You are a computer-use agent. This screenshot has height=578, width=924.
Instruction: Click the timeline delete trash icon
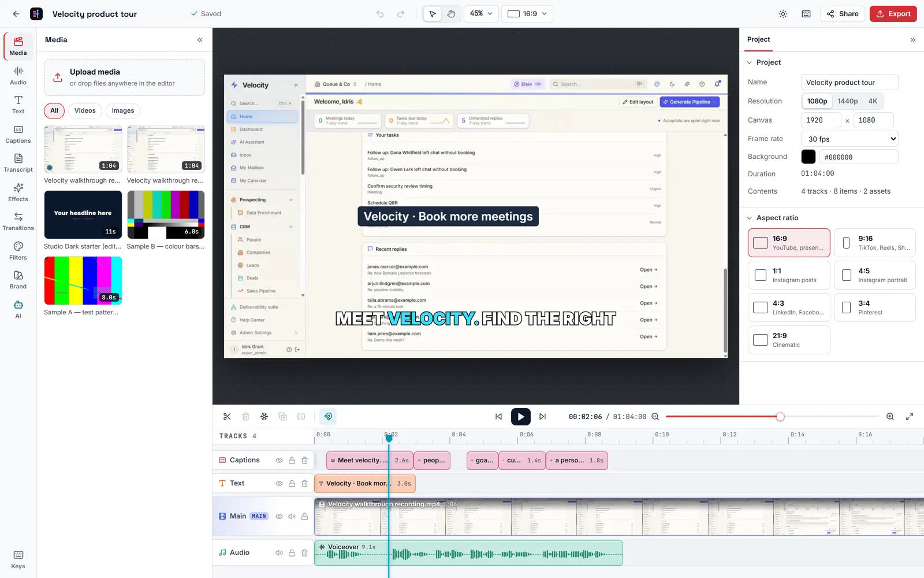(245, 417)
